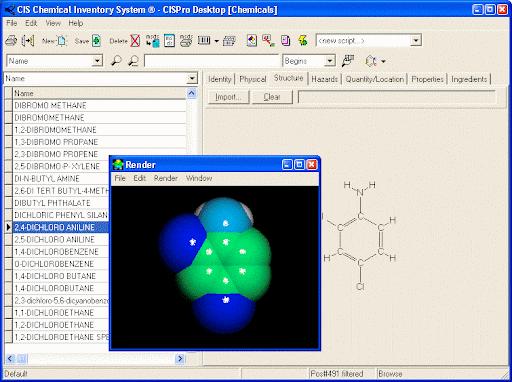The height and width of the screenshot is (382, 512).
Task: Click the New record icon
Action: [x=62, y=41]
